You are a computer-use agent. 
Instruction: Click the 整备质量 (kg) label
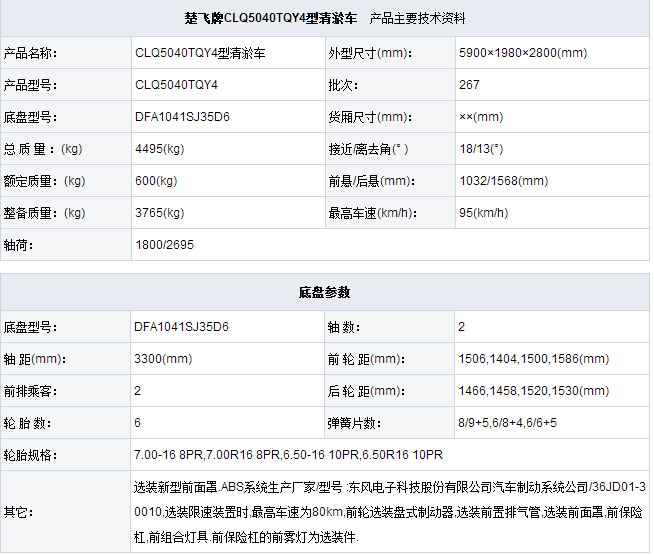(44, 213)
